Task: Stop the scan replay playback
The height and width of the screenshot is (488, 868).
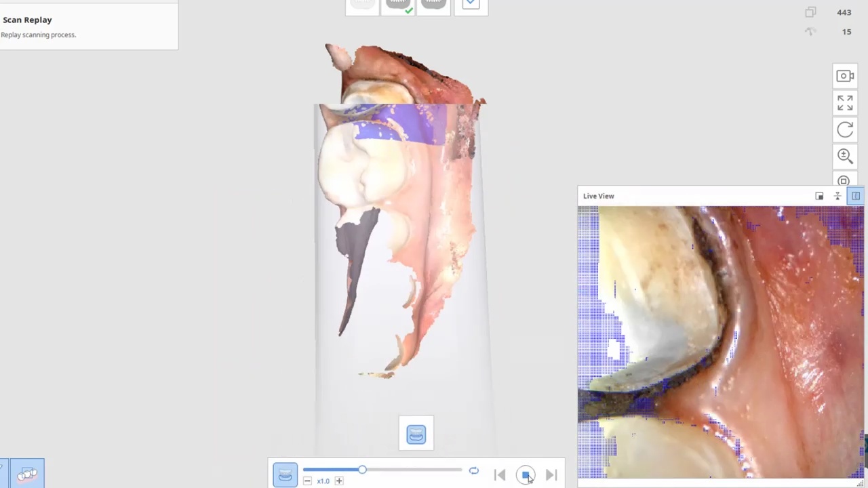Action: coord(526,475)
